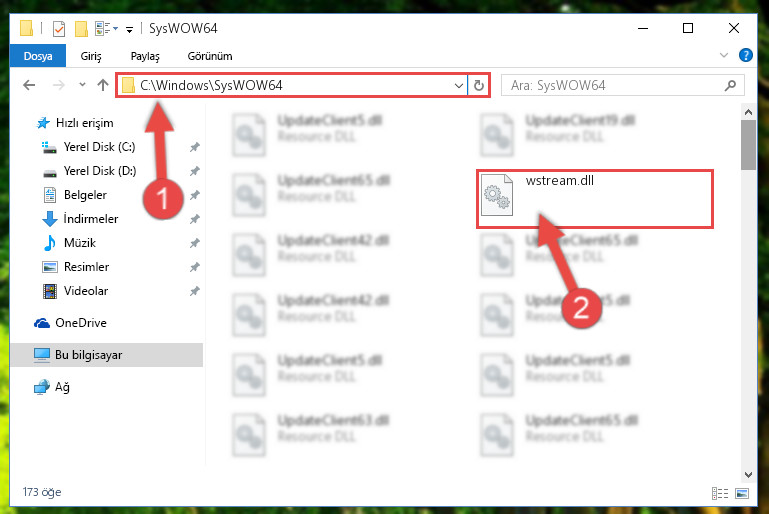Click the Properties icon in quick access toolbar
The width and height of the screenshot is (769, 514).
[58, 29]
